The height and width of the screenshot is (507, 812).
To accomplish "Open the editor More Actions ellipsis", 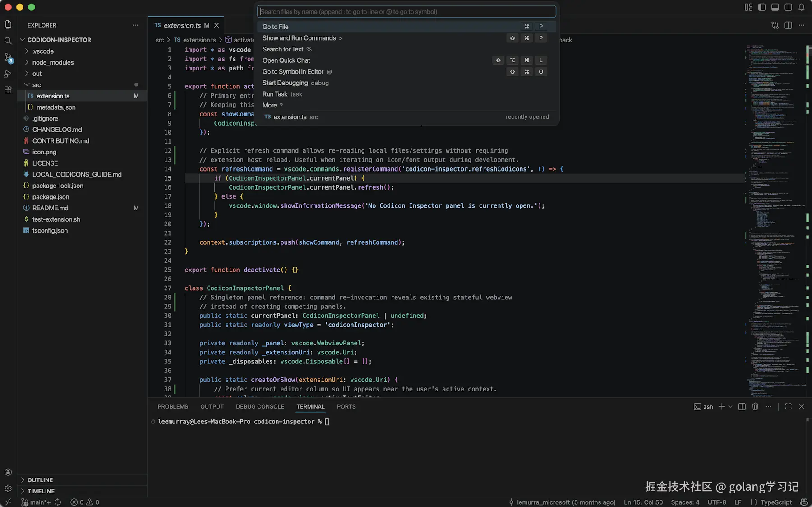I will click(x=802, y=25).
